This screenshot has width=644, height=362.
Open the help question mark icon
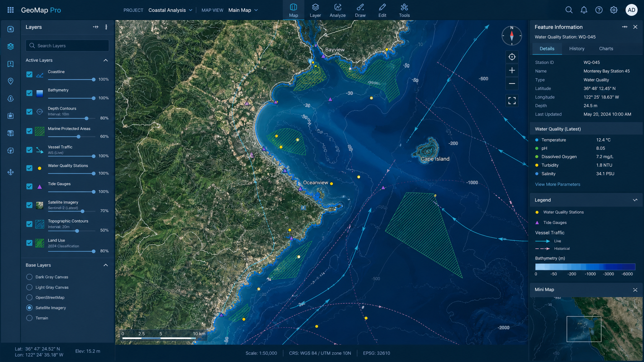(599, 10)
